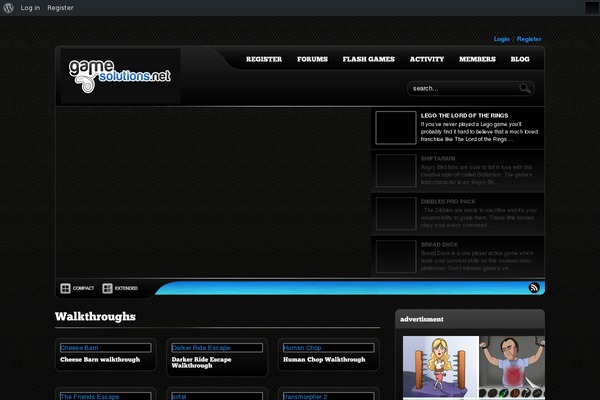The height and width of the screenshot is (400, 600).
Task: Open the transmorpher 2 image link
Action: coord(328,396)
